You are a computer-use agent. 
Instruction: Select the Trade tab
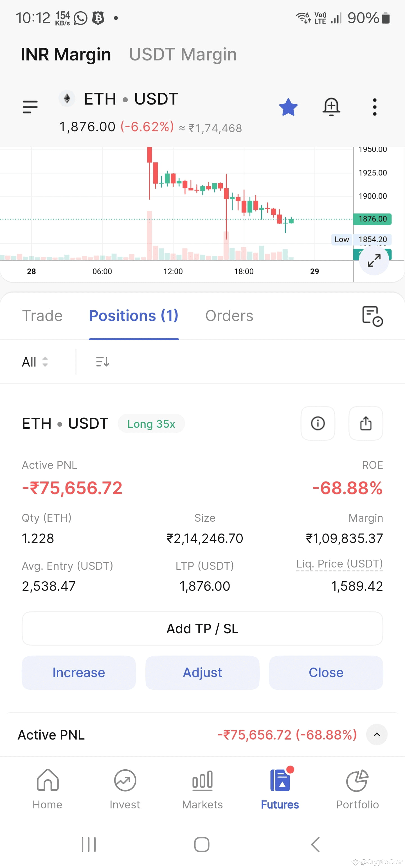pos(42,316)
